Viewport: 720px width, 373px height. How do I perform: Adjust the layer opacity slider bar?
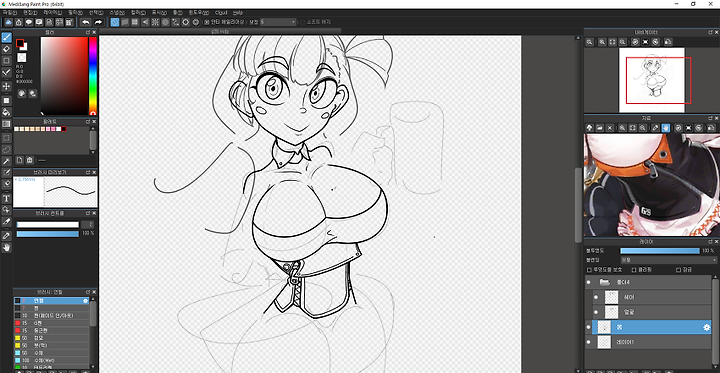coord(660,251)
